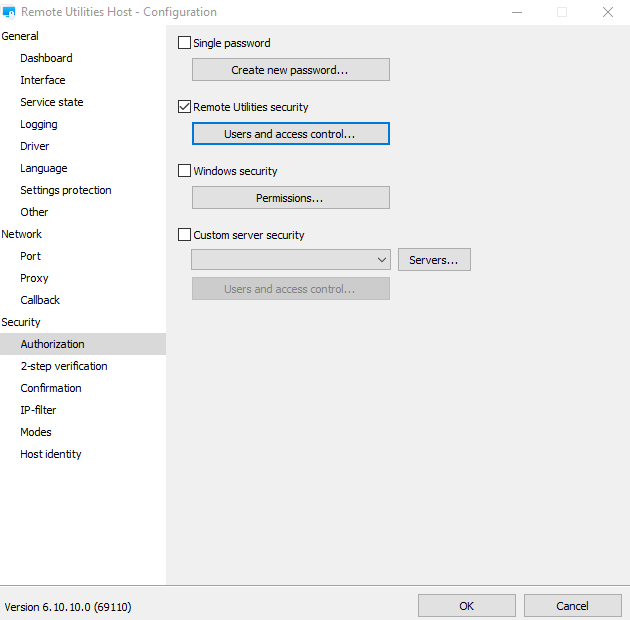Image resolution: width=630 pixels, height=620 pixels.
Task: Confirm settings with the OK button
Action: tap(466, 606)
